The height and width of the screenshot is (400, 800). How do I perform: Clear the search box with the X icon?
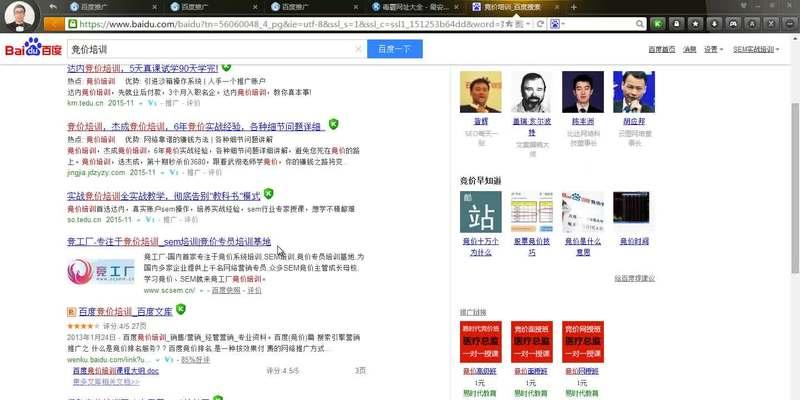coord(358,49)
